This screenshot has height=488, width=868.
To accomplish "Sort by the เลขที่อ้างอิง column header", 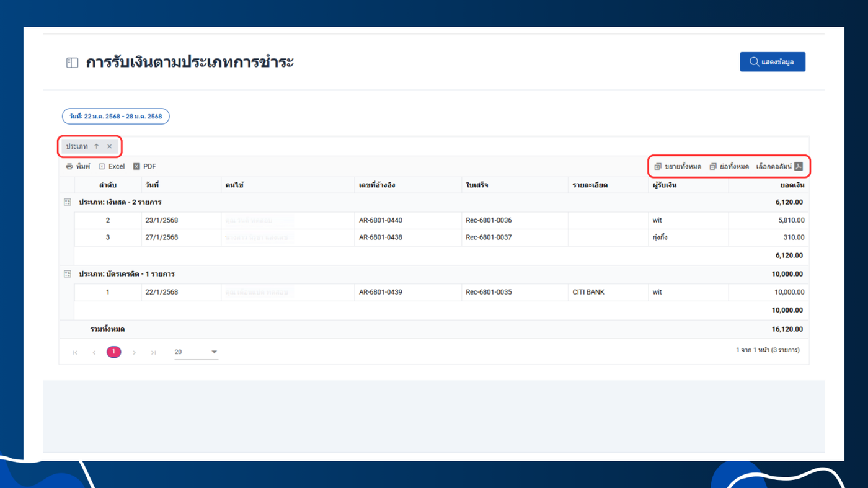I will coord(409,185).
